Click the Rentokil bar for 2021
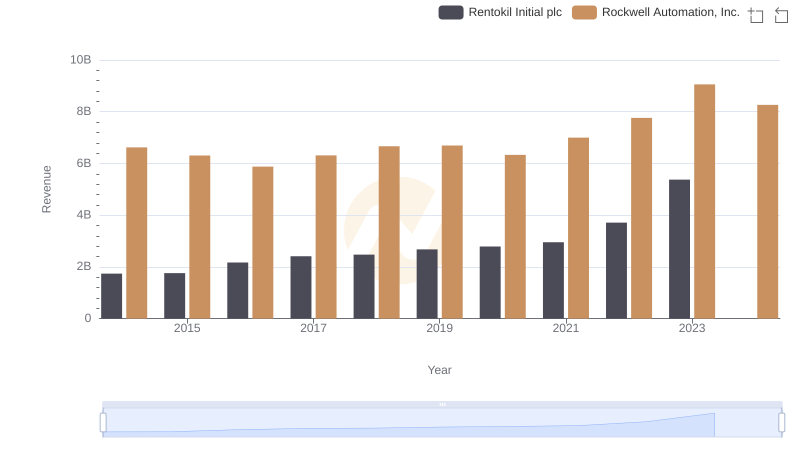Screen dimensions: 800x461 pyautogui.click(x=554, y=280)
